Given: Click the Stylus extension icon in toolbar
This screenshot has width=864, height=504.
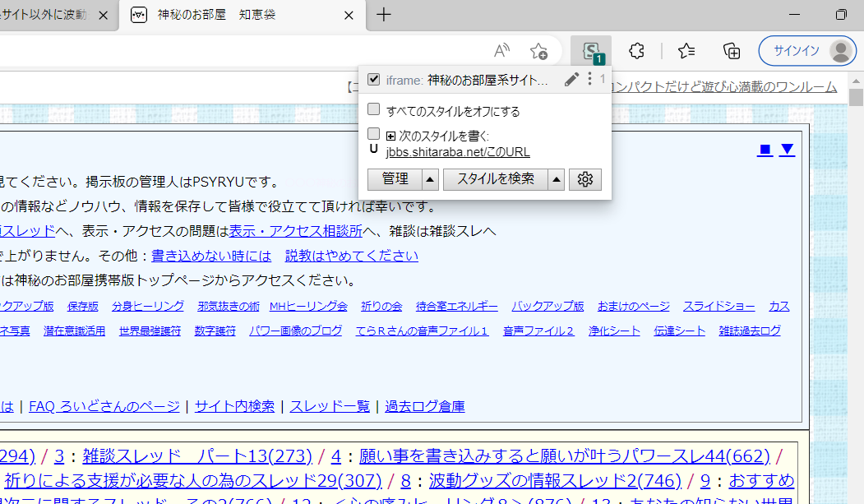Looking at the screenshot, I should pyautogui.click(x=590, y=51).
